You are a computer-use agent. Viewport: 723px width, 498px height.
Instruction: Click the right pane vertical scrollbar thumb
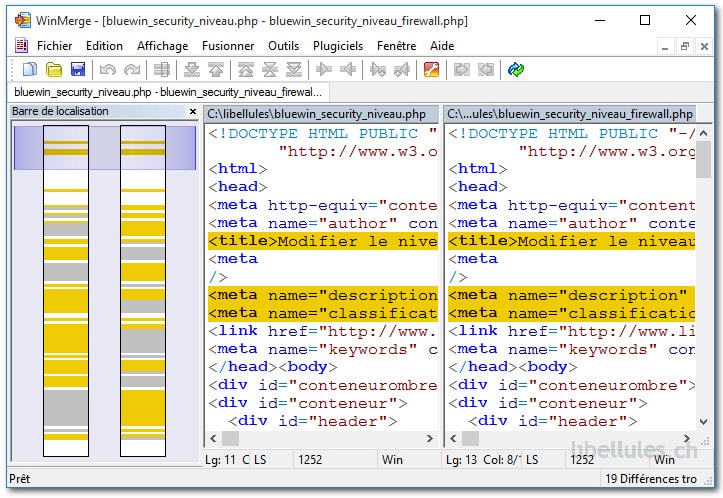[703, 160]
